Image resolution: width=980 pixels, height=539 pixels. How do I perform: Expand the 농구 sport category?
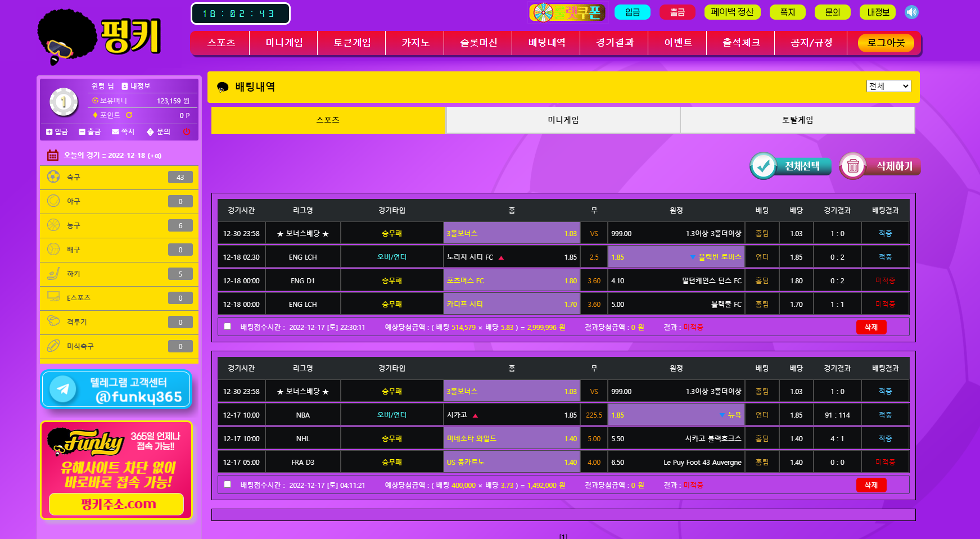pyautogui.click(x=119, y=225)
